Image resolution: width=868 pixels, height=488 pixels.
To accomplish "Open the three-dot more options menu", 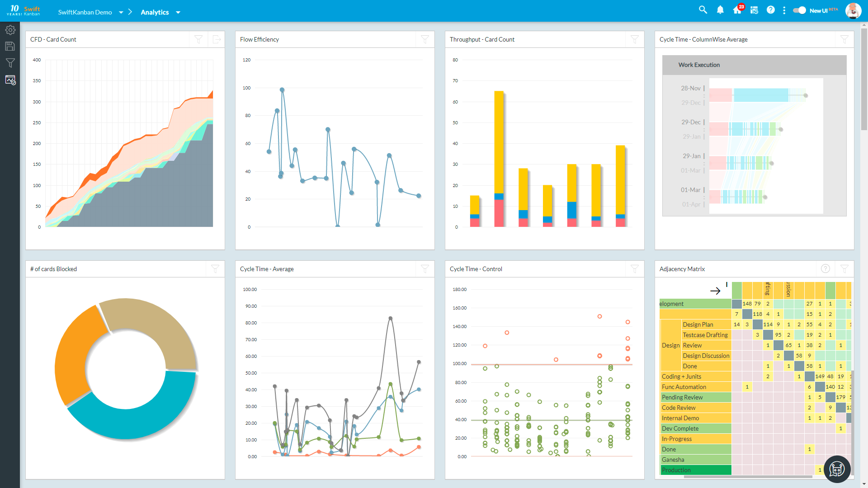I will 784,10.
